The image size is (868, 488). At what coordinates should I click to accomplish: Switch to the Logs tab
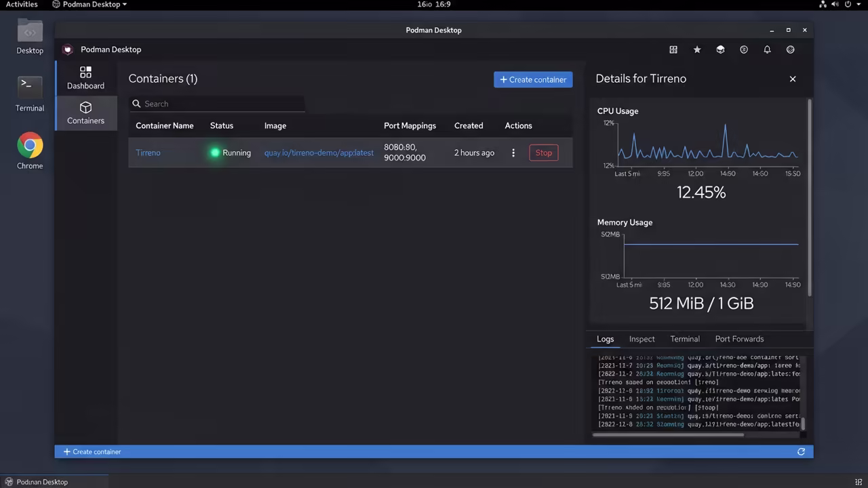click(605, 339)
